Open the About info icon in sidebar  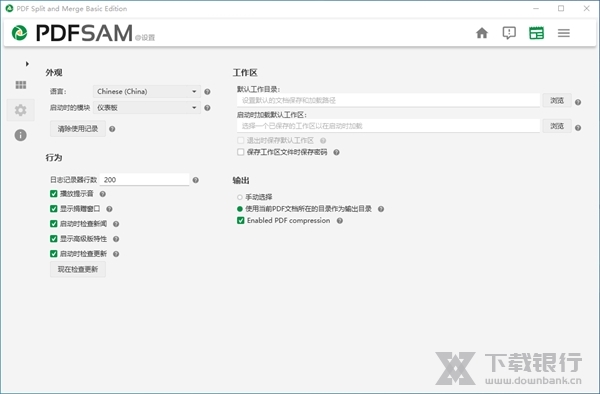coord(21,135)
